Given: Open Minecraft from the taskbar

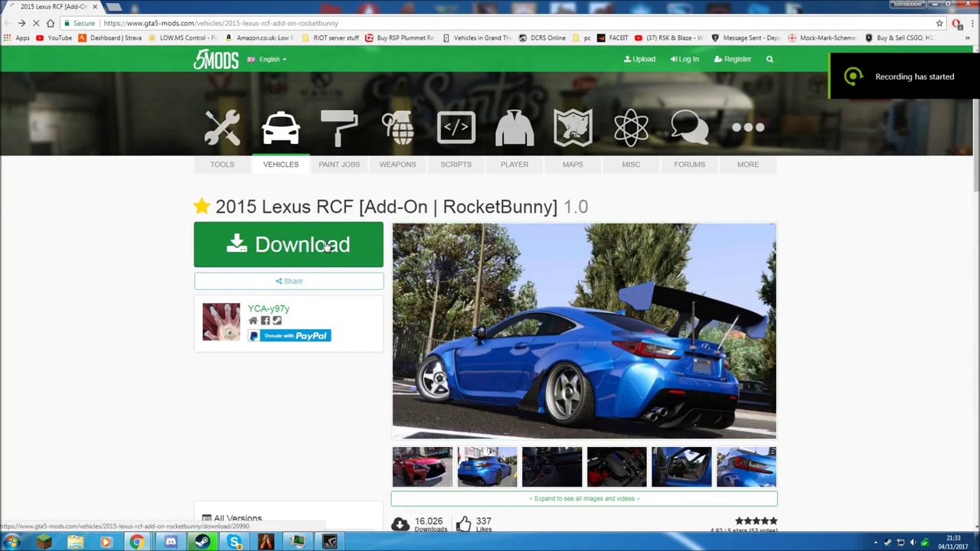Looking at the screenshot, I should tap(44, 542).
